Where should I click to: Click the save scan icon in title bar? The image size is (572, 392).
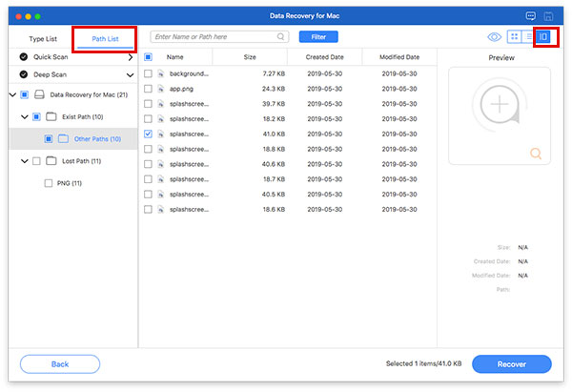coord(548,16)
